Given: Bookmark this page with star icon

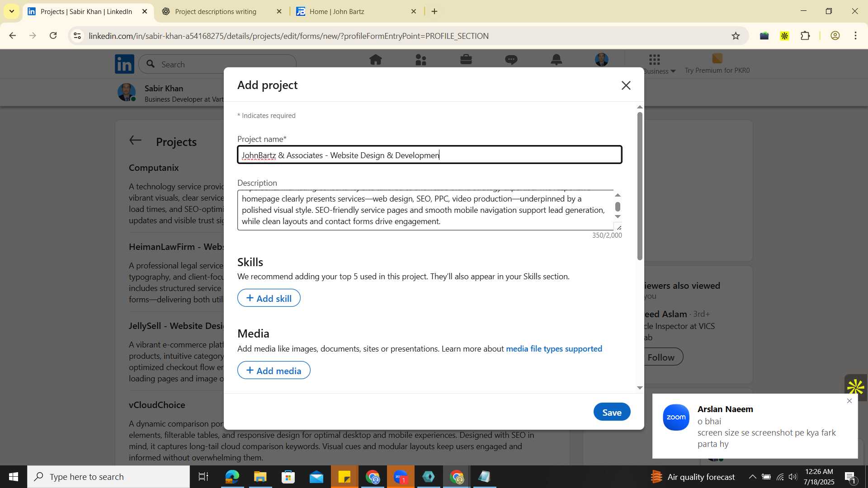Looking at the screenshot, I should (x=736, y=36).
